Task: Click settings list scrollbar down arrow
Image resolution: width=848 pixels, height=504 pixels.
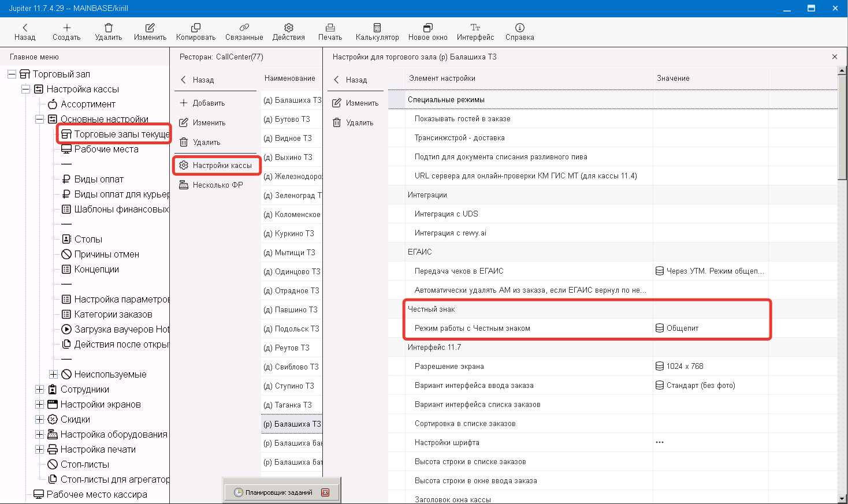Action: [842, 498]
